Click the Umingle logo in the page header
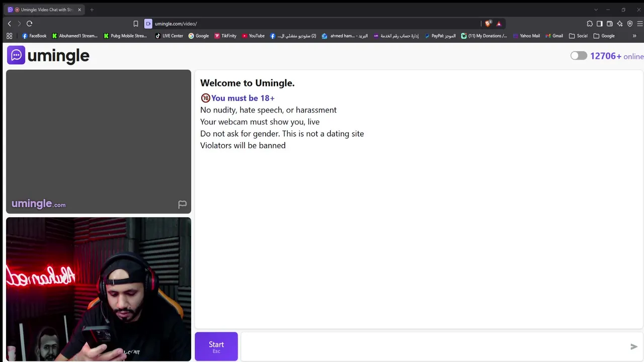The image size is (644, 362). [x=48, y=55]
